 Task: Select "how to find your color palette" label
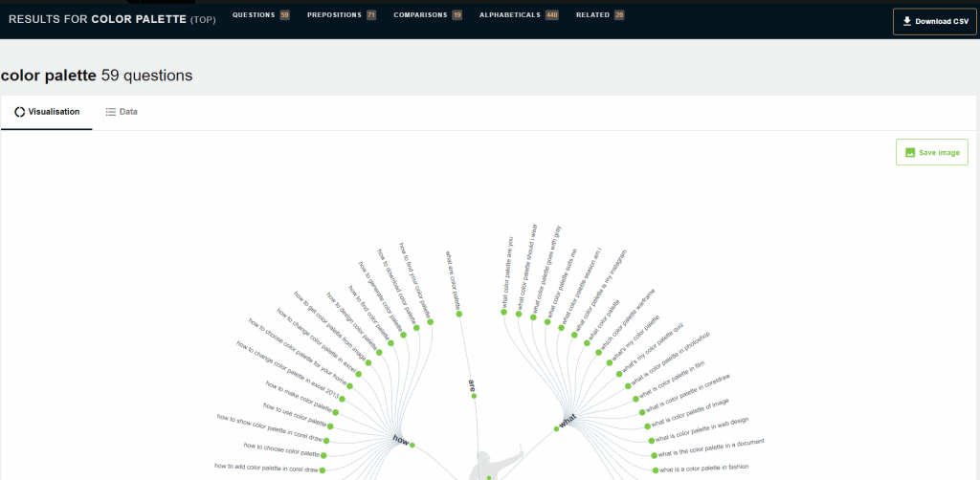[x=415, y=281]
